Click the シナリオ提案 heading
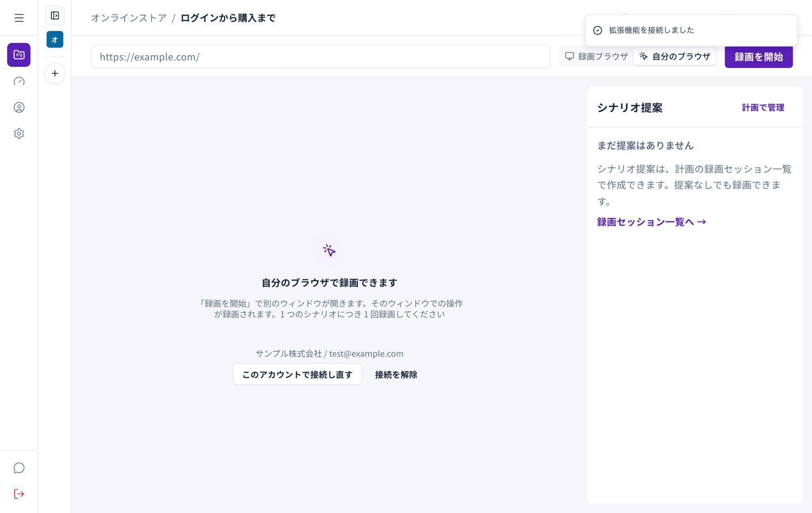This screenshot has width=812, height=513. pyautogui.click(x=630, y=108)
